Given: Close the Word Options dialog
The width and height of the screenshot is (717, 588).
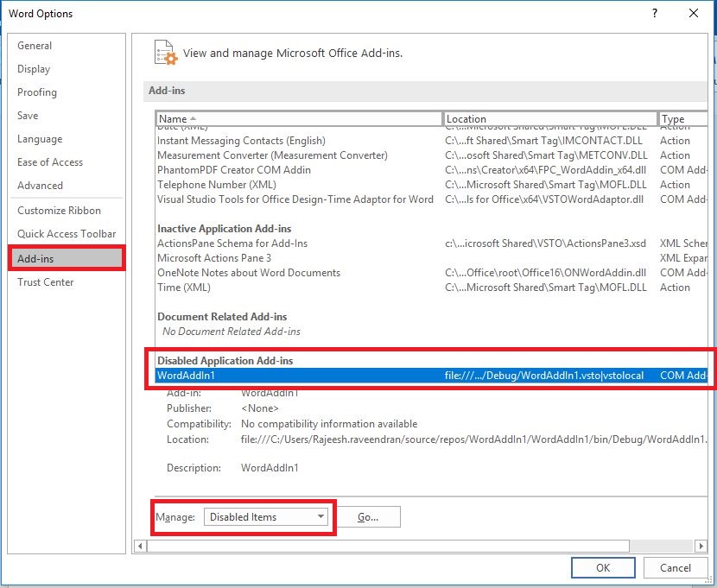Looking at the screenshot, I should click(x=694, y=13).
